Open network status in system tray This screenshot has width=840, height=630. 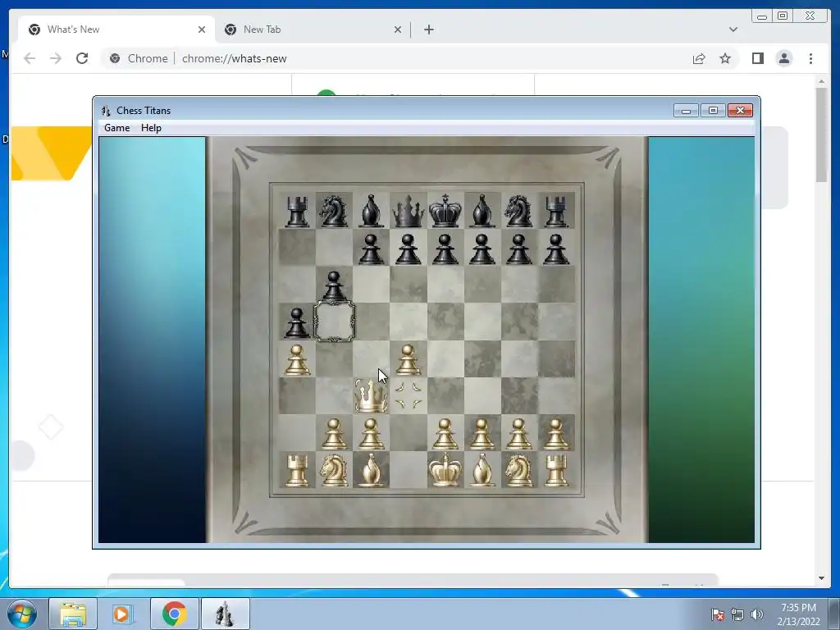pos(737,614)
